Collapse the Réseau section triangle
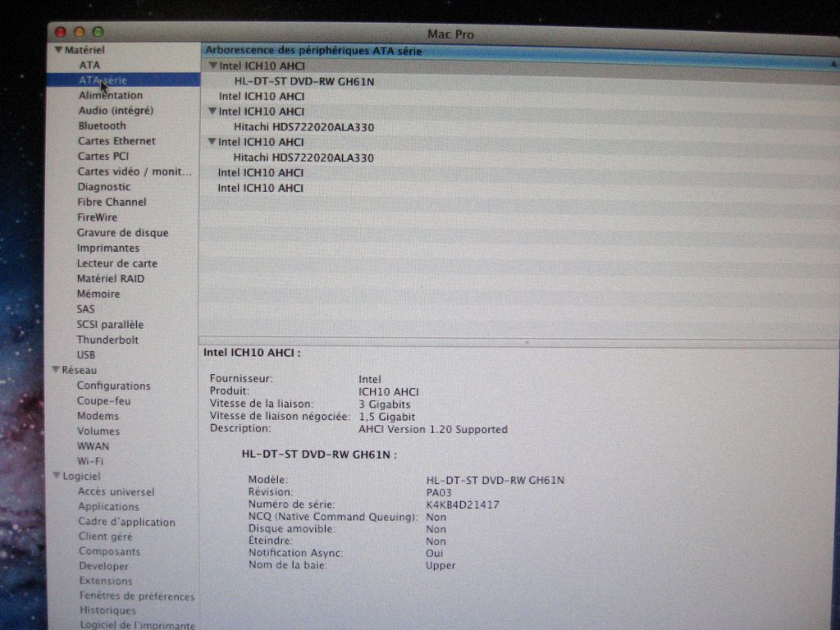The height and width of the screenshot is (630, 840). (x=56, y=370)
